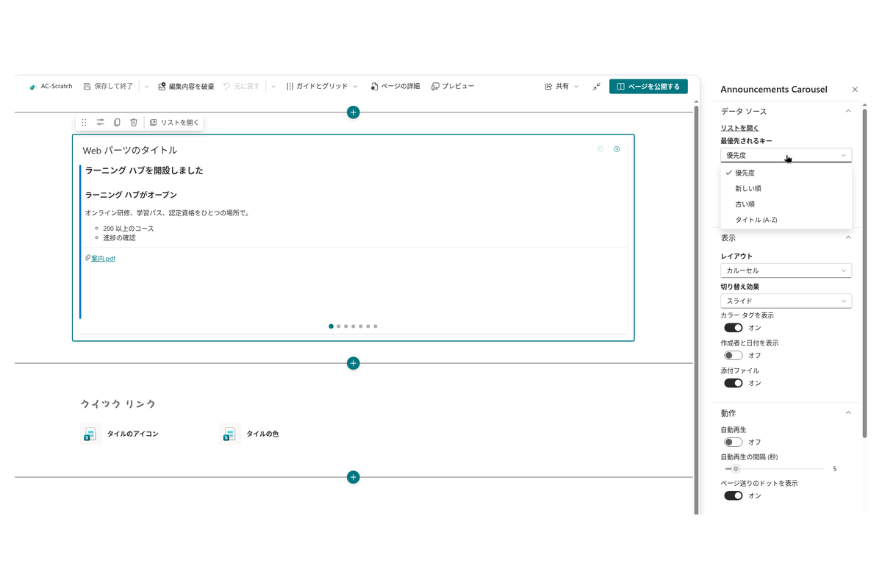Click the Web パーツのタイトル title field
Screen dimensions: 882x588
coord(130,150)
